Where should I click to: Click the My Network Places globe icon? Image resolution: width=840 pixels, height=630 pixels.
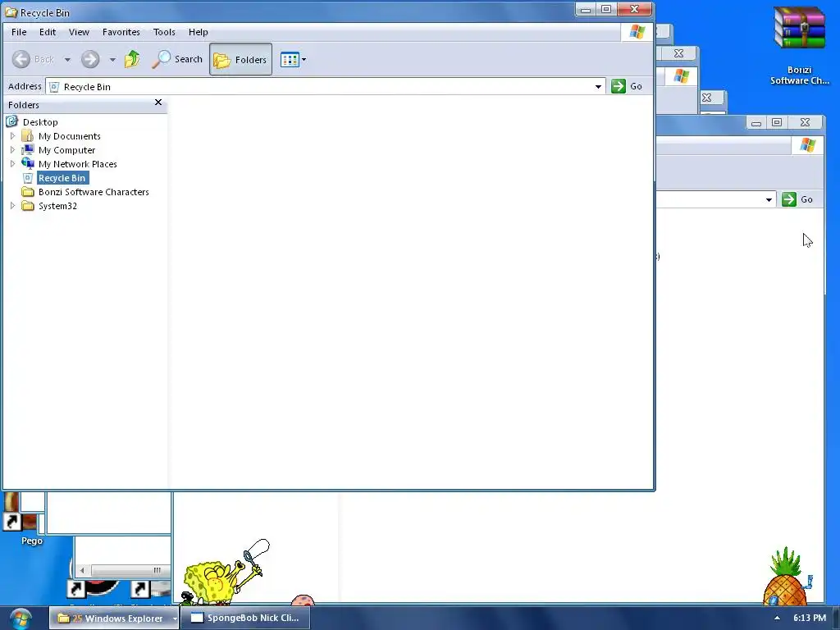(28, 163)
